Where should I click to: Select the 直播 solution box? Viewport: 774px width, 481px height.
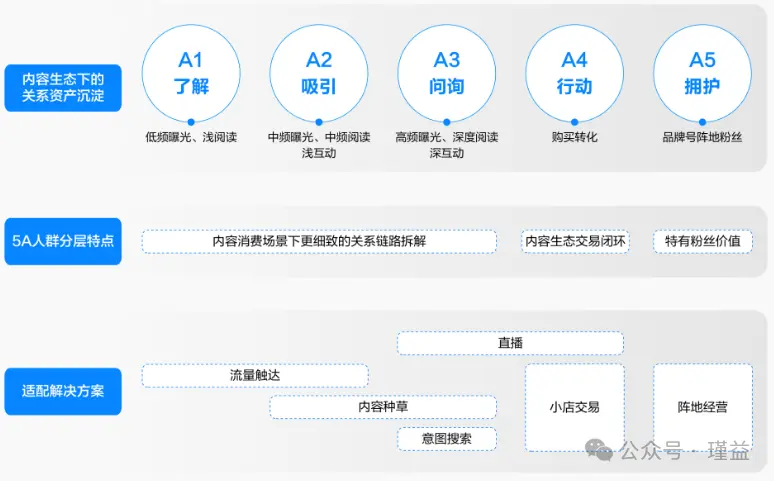pos(510,343)
